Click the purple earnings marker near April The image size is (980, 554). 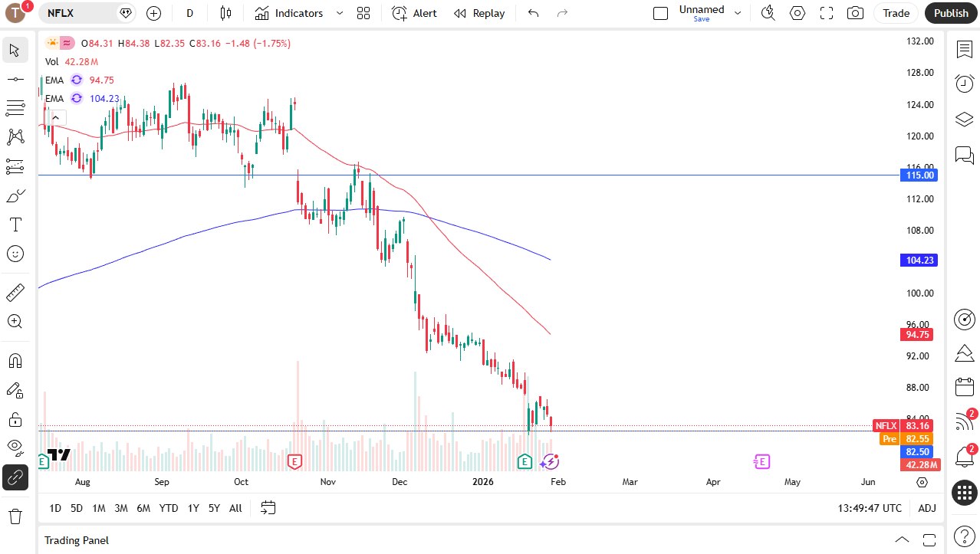click(x=761, y=461)
